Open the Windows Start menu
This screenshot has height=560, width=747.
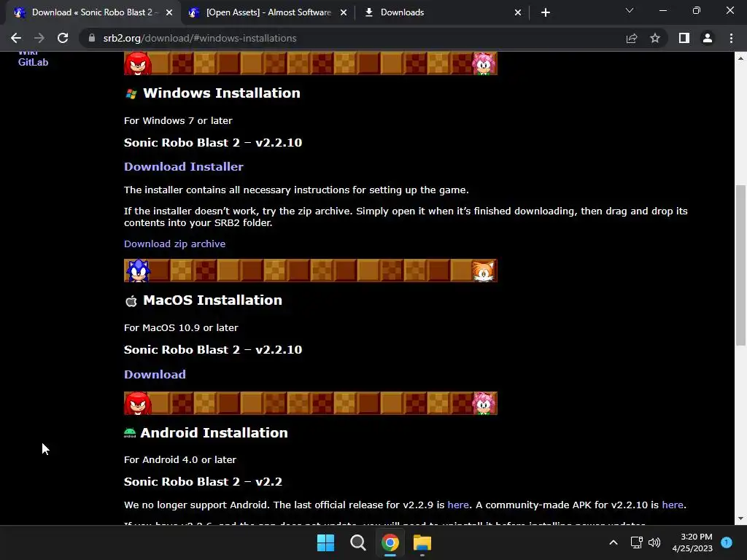[325, 542]
